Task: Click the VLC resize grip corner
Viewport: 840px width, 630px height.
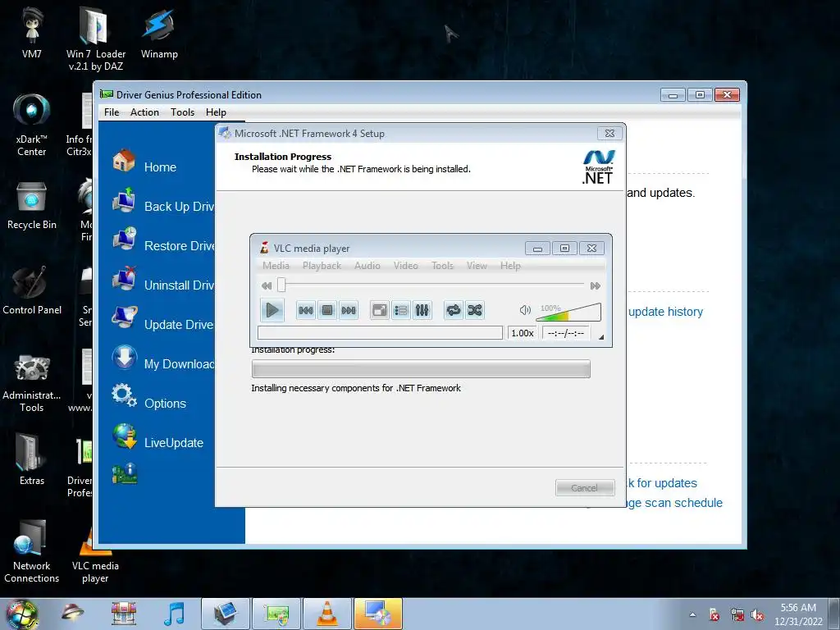Action: coord(601,337)
